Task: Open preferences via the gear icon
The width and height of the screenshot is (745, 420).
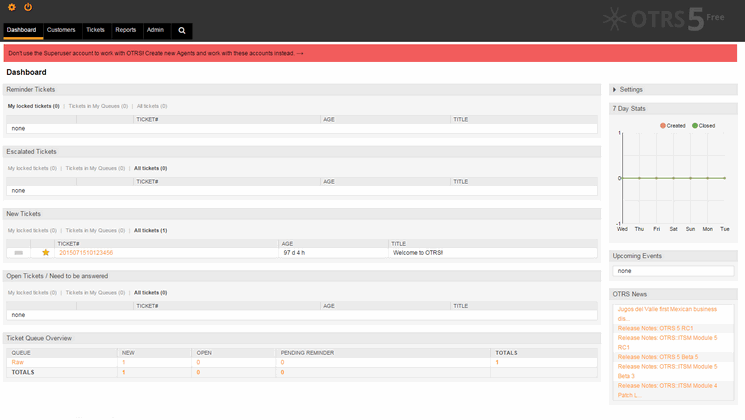Action: (12, 7)
